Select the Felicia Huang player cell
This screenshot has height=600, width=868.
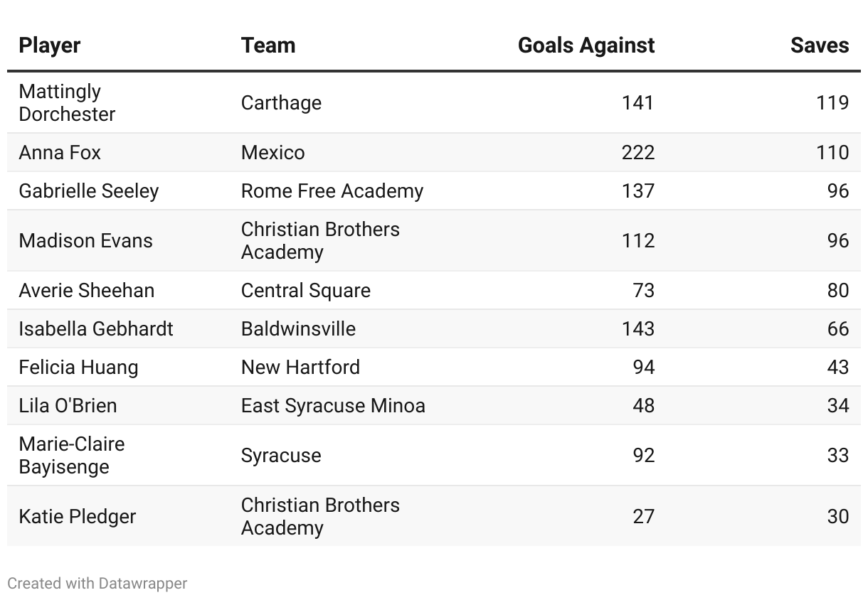pyautogui.click(x=78, y=368)
